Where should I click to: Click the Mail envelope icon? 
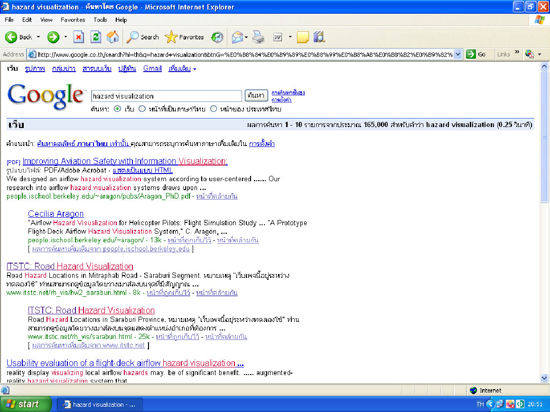pos(237,37)
